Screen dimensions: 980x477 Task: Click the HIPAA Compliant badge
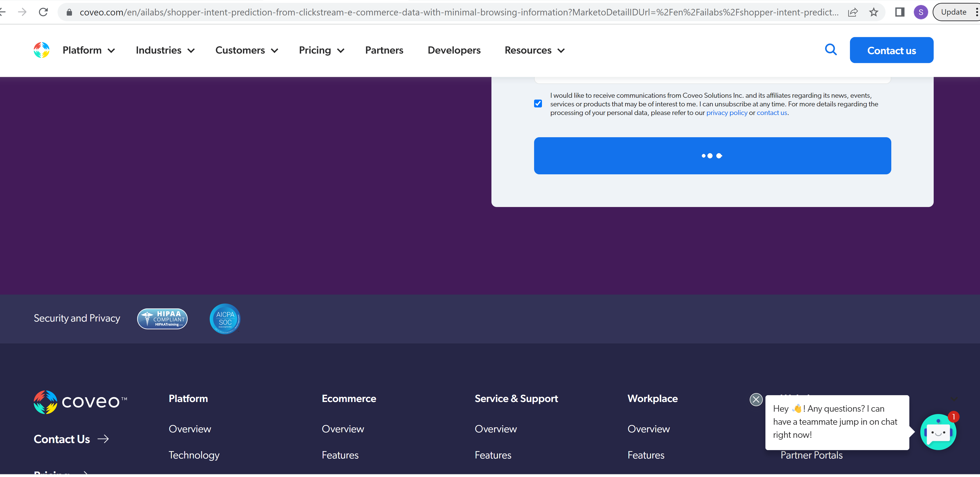[x=163, y=319]
